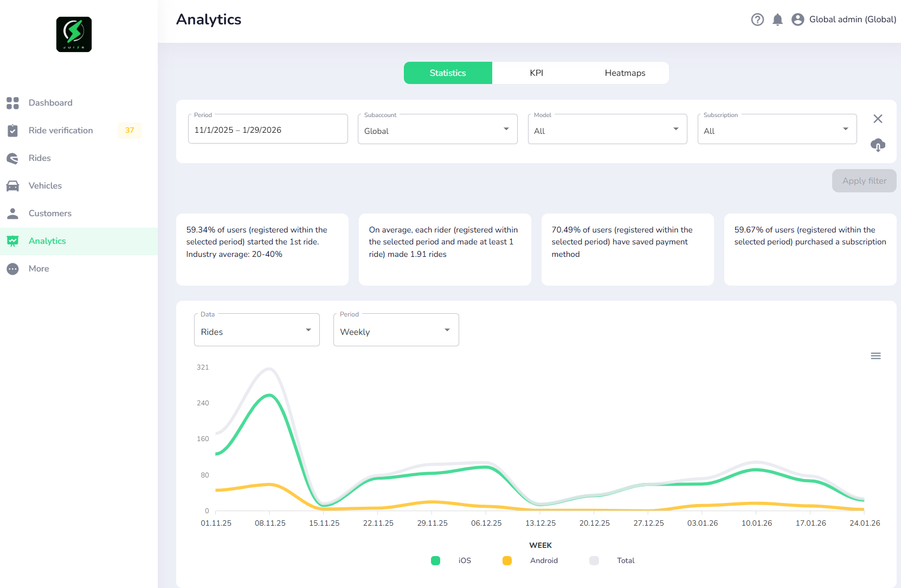This screenshot has width=901, height=588.
Task: Click the Analytics chart icon
Action: pos(12,241)
